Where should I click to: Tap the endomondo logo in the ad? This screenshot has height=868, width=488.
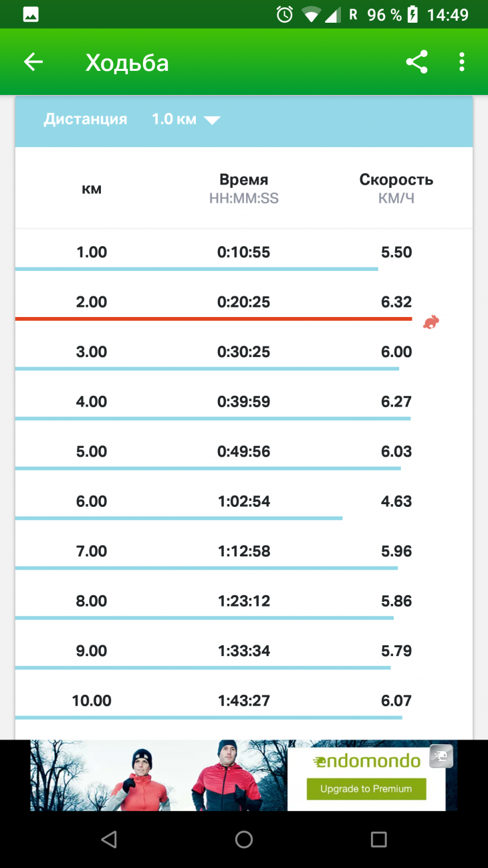(367, 761)
